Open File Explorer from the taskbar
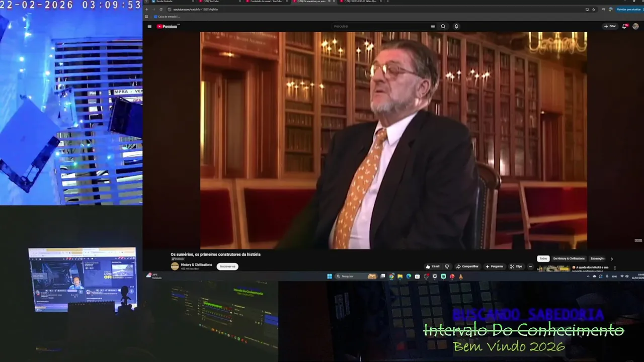This screenshot has width=644, height=362. pos(400,276)
